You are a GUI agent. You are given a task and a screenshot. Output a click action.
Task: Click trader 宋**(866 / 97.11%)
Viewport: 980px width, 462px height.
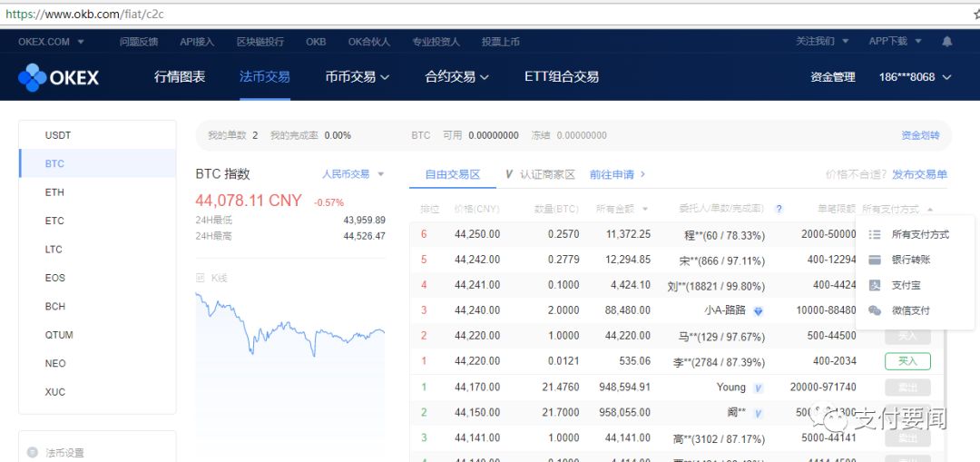pos(722,260)
